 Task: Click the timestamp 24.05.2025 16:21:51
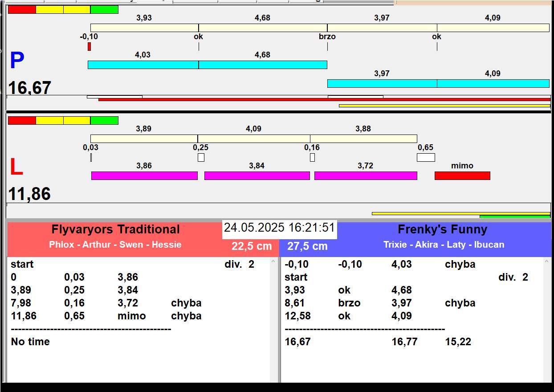point(279,228)
